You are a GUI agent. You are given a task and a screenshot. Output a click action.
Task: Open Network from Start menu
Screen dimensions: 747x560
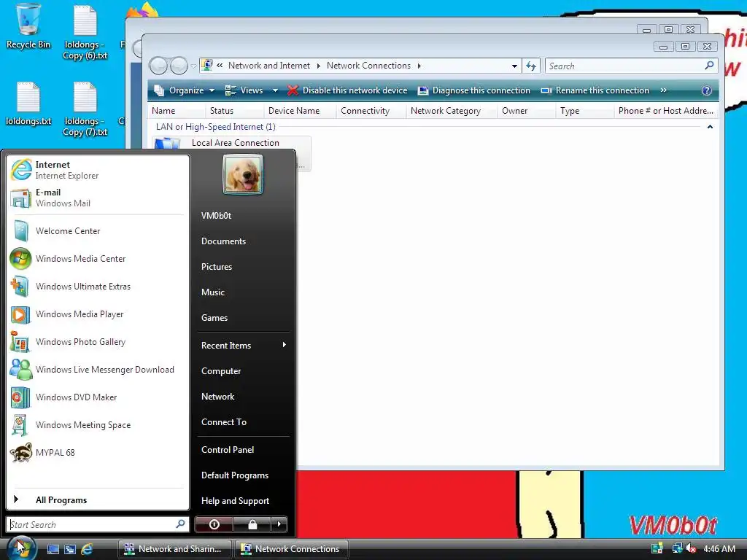[243, 396]
